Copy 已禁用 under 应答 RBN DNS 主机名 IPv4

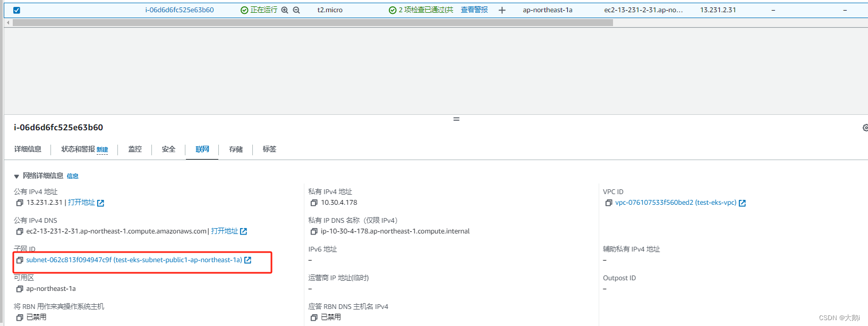(314, 317)
